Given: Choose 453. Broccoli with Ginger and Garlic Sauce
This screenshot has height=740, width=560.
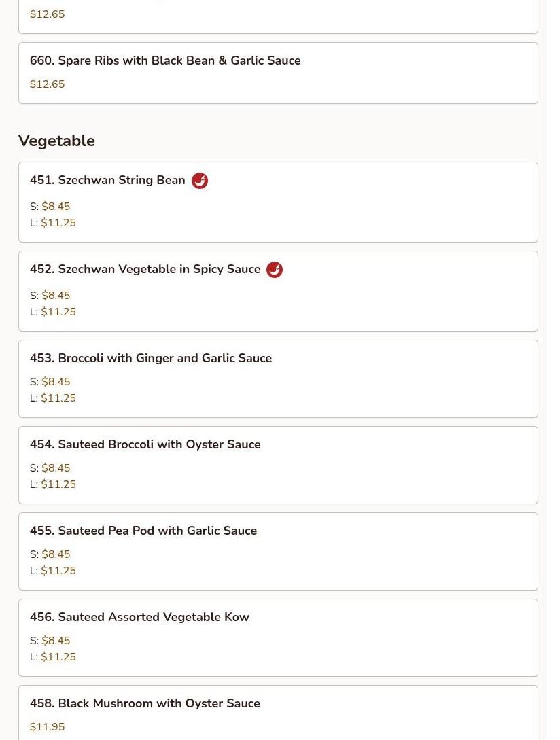Looking at the screenshot, I should click(x=150, y=358).
